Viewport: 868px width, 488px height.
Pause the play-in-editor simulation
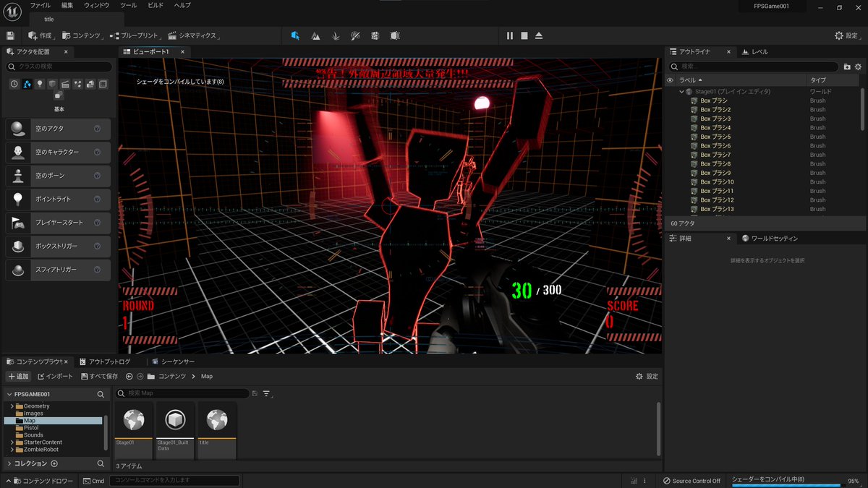510,35
